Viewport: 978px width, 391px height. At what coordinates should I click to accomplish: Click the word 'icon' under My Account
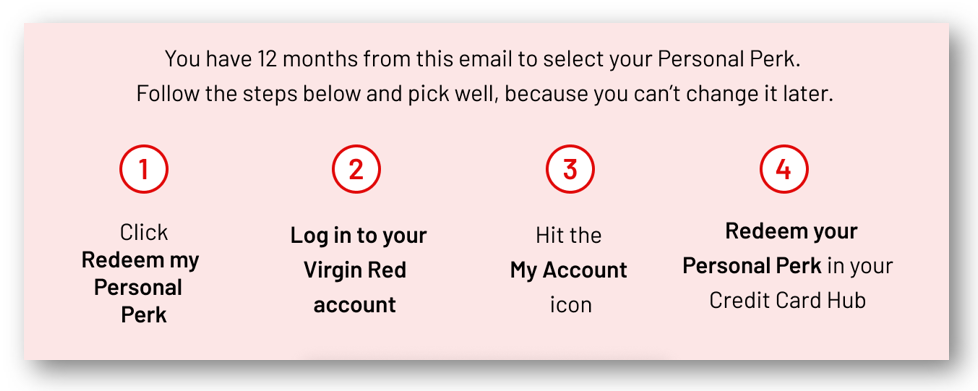click(571, 305)
